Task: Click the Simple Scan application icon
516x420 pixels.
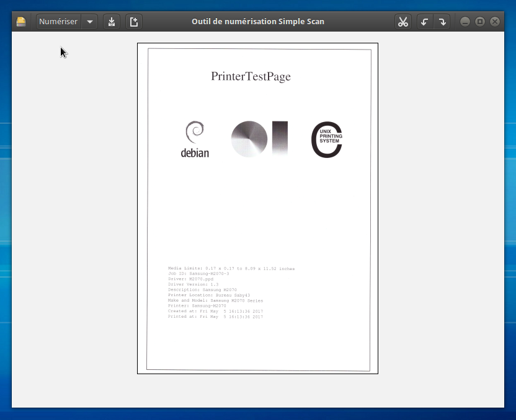Action: (21, 22)
